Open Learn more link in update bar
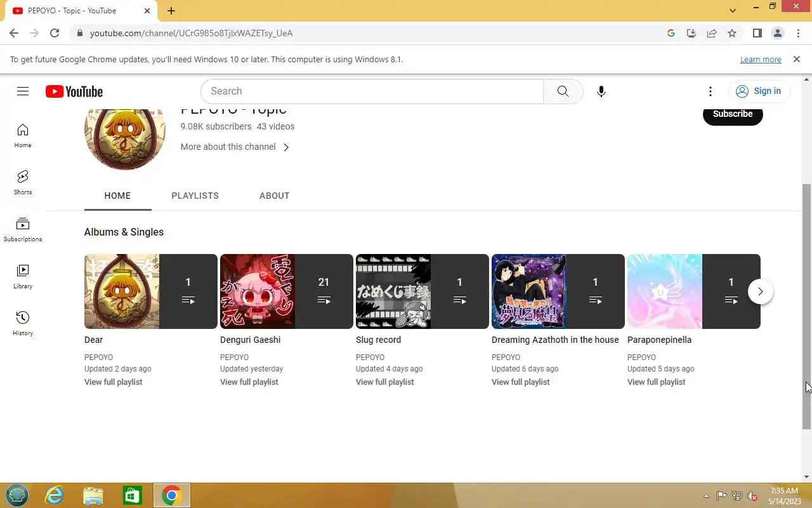 761,60
